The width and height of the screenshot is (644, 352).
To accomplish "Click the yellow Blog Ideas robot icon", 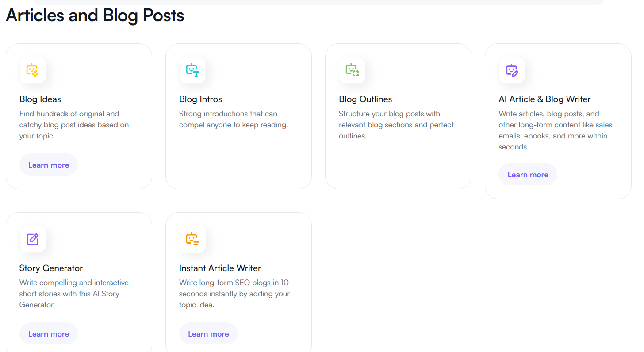I will coord(33,70).
